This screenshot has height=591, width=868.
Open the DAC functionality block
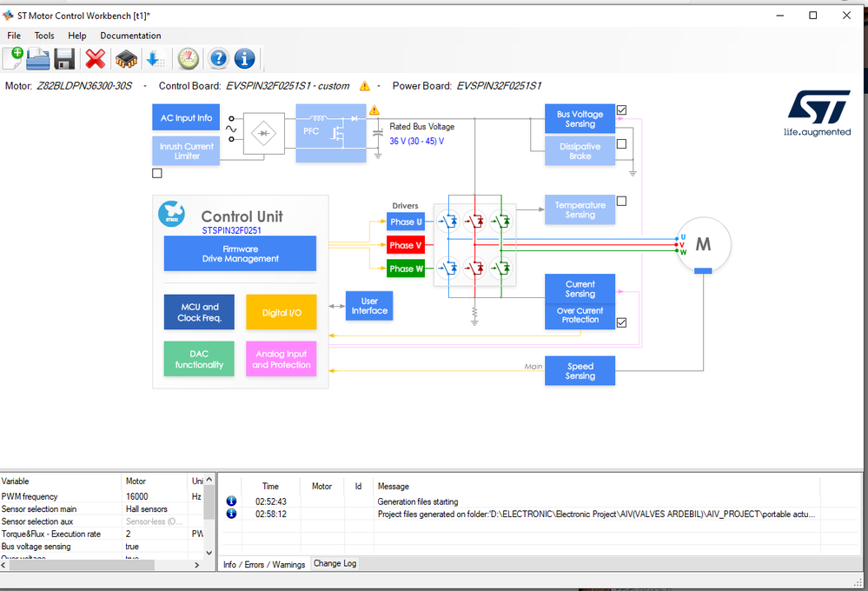pyautogui.click(x=199, y=359)
